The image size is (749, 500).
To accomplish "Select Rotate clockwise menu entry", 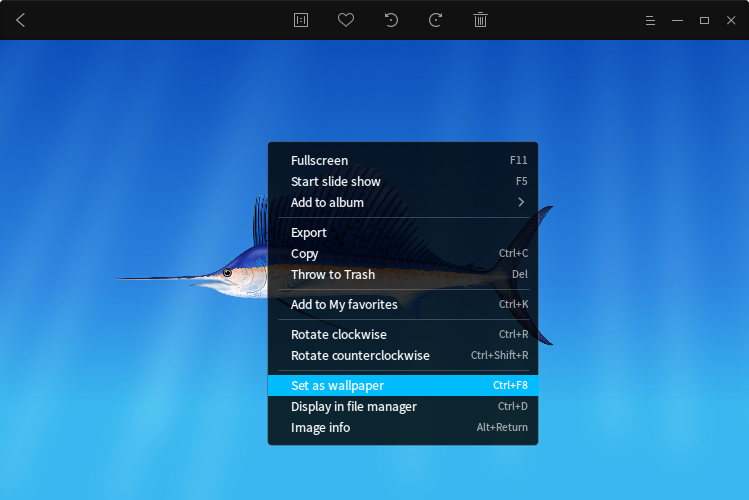I will pyautogui.click(x=403, y=334).
